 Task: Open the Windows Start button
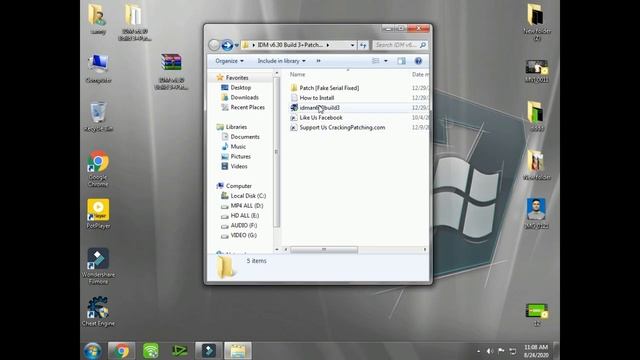[x=93, y=351]
